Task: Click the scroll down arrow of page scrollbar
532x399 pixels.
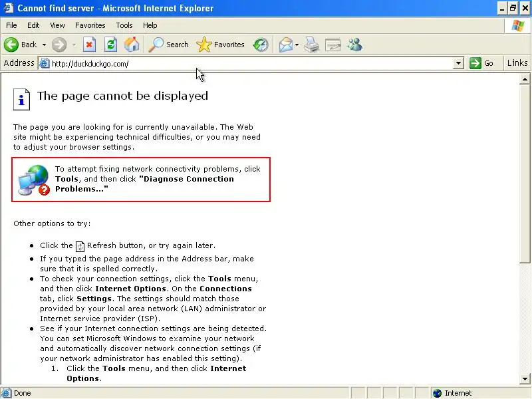Action: pos(525,378)
